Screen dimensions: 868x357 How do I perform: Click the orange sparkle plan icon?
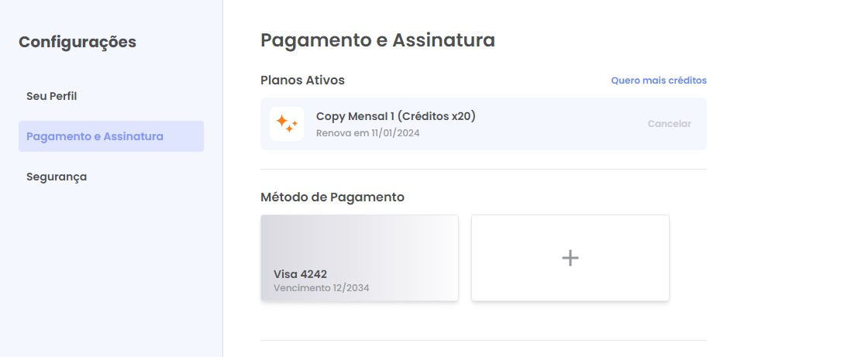tap(287, 124)
